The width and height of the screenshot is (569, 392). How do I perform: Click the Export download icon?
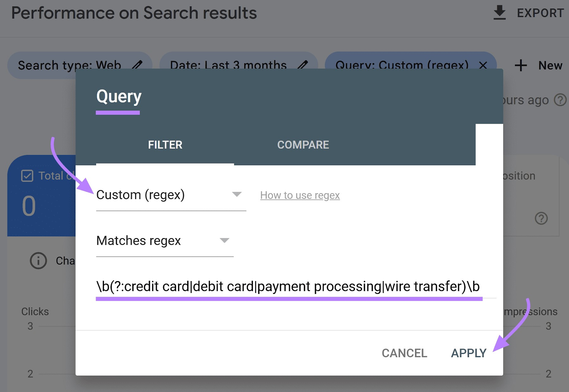tap(500, 13)
